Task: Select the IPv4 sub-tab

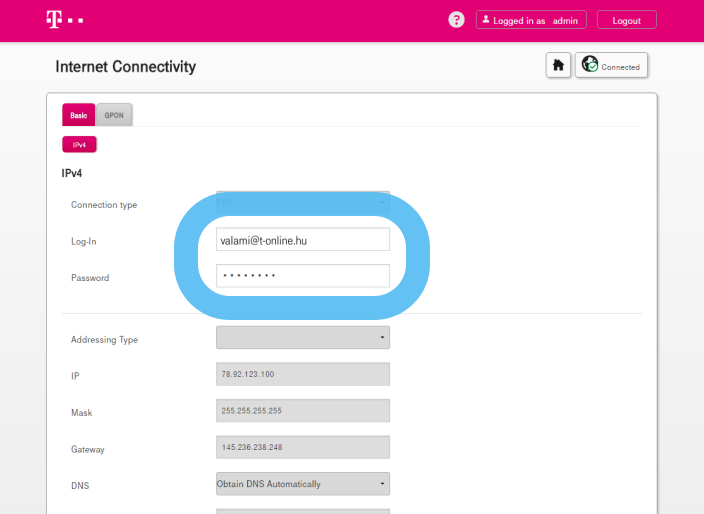Action: [79, 145]
